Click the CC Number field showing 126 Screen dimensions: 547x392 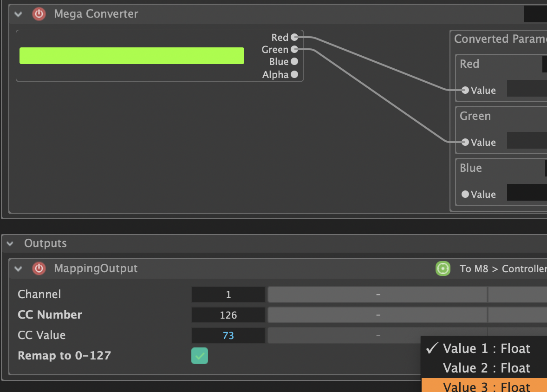(x=228, y=315)
